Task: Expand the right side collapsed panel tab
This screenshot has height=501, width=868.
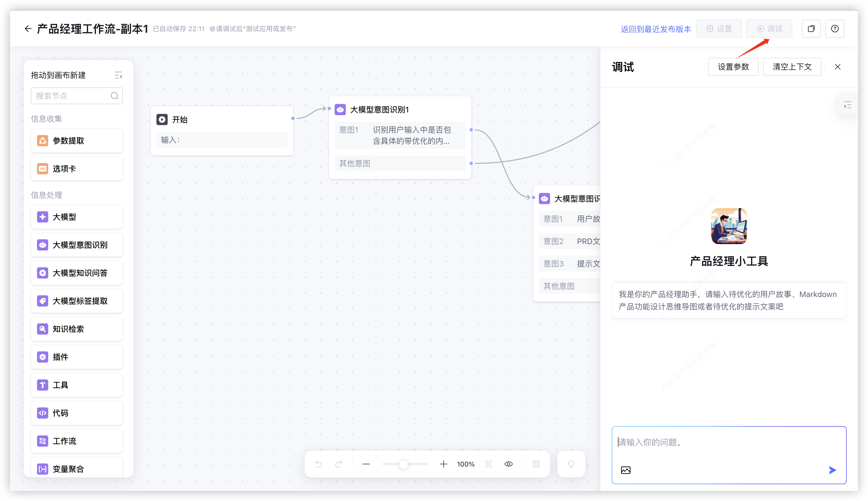Action: click(x=847, y=105)
